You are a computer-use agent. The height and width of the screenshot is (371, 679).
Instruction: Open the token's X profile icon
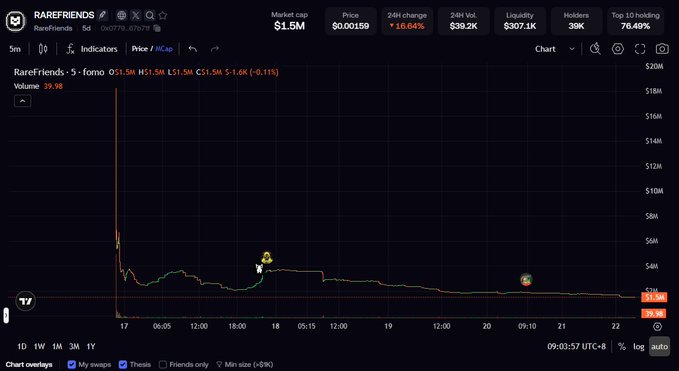[x=136, y=16]
